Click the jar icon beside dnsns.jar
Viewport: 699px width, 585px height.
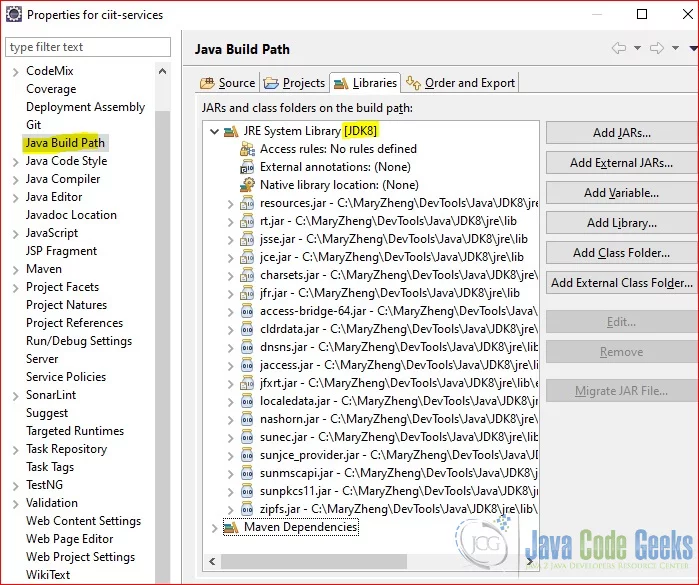[x=247, y=347]
